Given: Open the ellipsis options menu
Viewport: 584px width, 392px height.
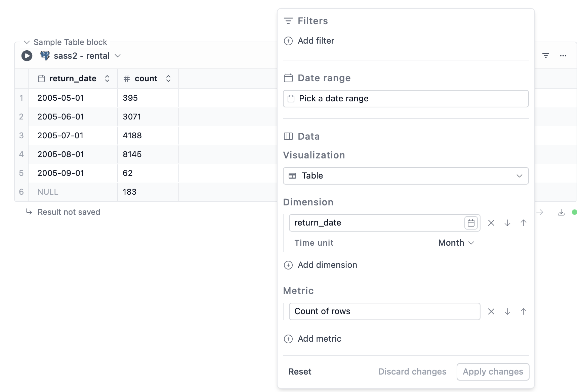Looking at the screenshot, I should 564,55.
